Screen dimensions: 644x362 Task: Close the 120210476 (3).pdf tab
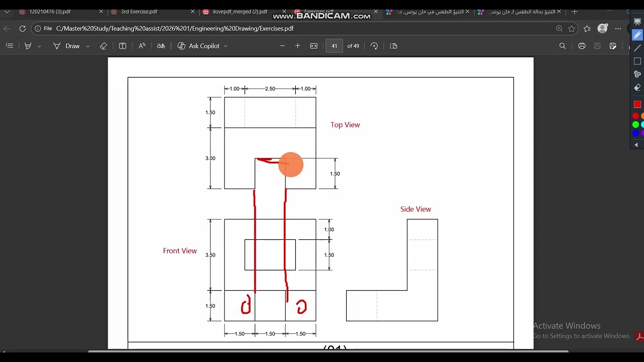click(101, 12)
